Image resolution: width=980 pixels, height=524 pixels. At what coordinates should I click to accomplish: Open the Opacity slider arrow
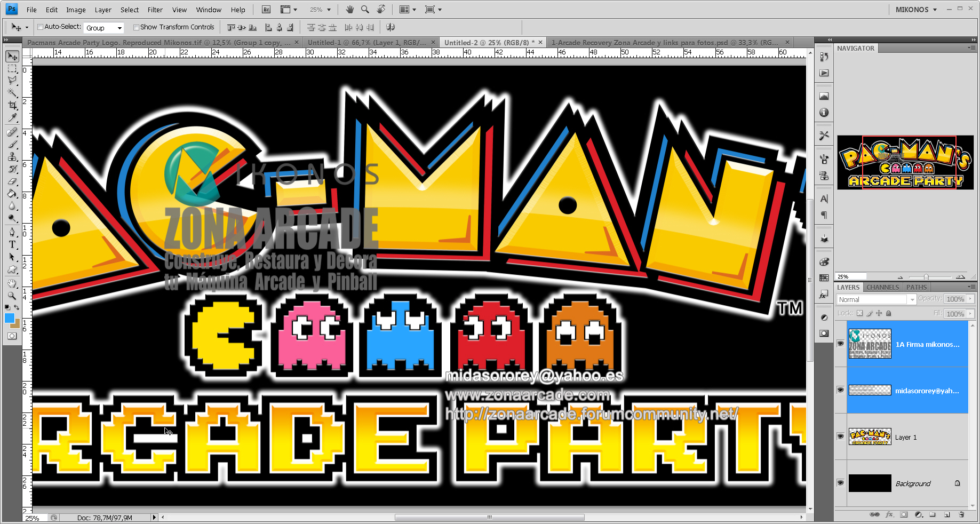[970, 299]
